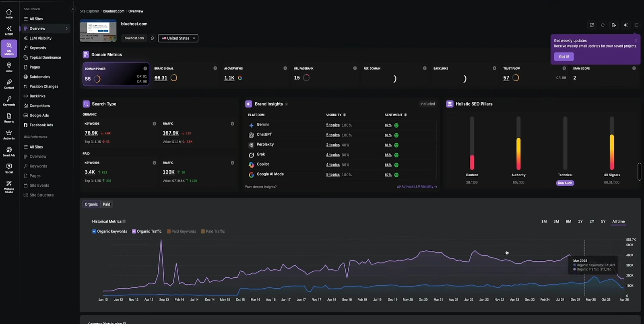Open Social section icon
Screen dimensions: 644x324
click(9, 169)
